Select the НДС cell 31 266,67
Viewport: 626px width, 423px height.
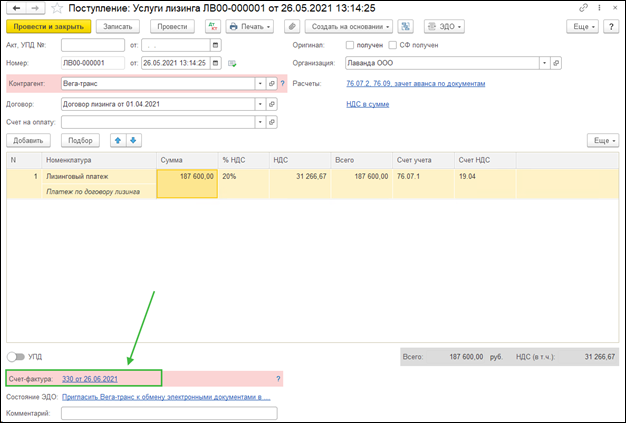click(300, 184)
